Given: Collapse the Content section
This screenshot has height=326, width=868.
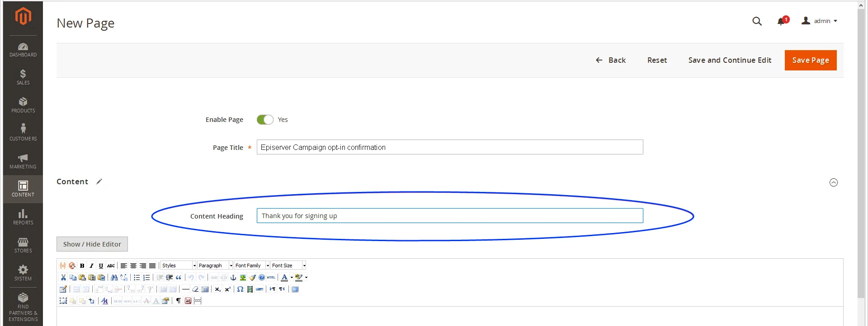Looking at the screenshot, I should [x=834, y=182].
